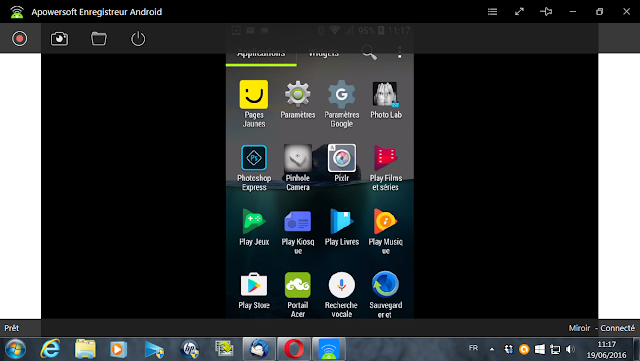The height and width of the screenshot is (361, 640).
Task: Open the Portail Acer app
Action: (298, 294)
